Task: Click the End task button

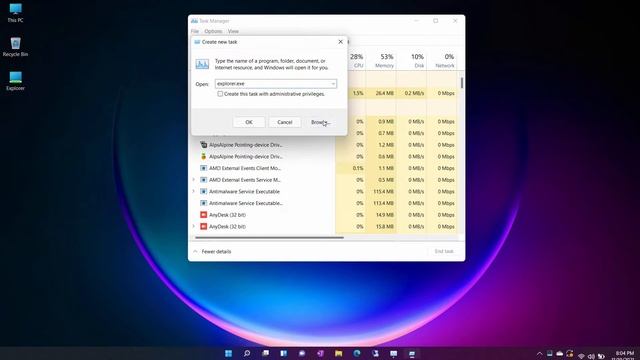Action: coord(444,251)
